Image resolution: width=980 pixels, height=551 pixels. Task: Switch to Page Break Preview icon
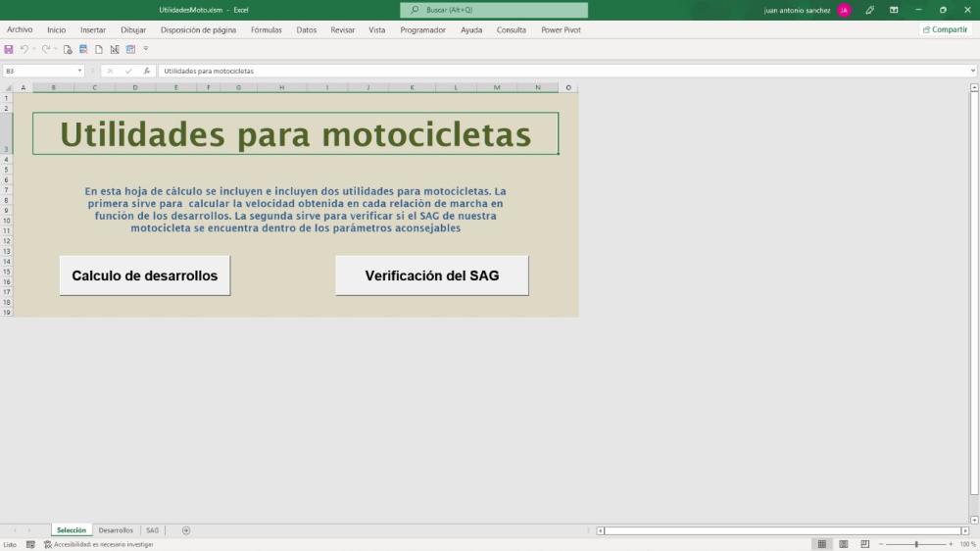point(864,544)
